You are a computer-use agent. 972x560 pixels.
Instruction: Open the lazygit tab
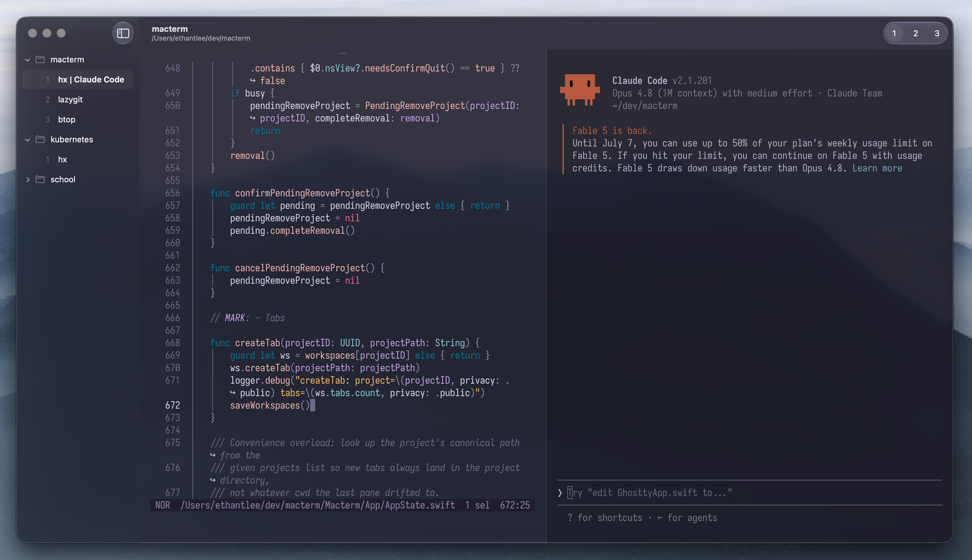click(x=78, y=100)
